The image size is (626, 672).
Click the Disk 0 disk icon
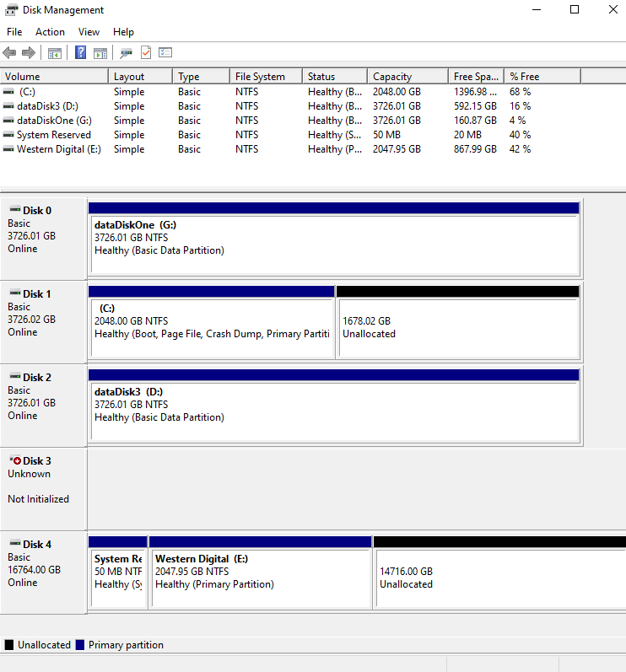click(x=15, y=209)
